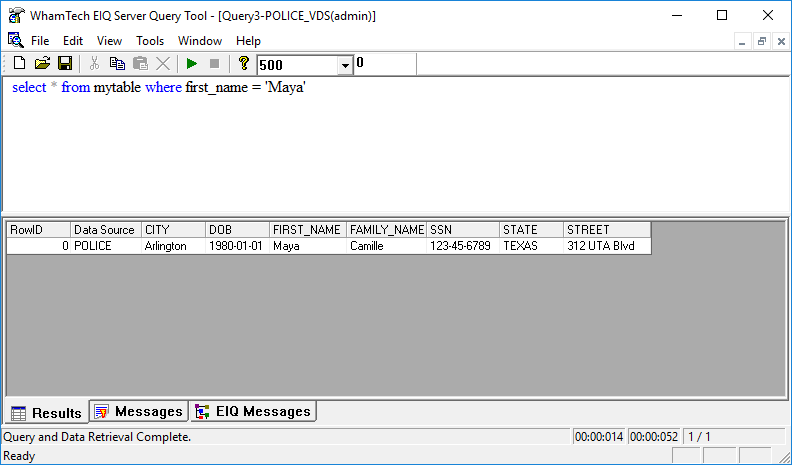Click the 00:00:014 time in status bar
Screen dimensions: 792x465
pyautogui.click(x=599, y=437)
